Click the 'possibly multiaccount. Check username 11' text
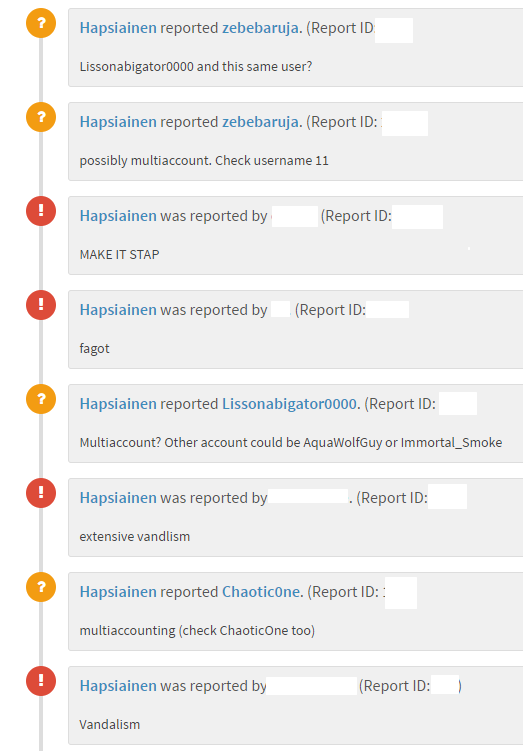This screenshot has width=523, height=751. 204,160
